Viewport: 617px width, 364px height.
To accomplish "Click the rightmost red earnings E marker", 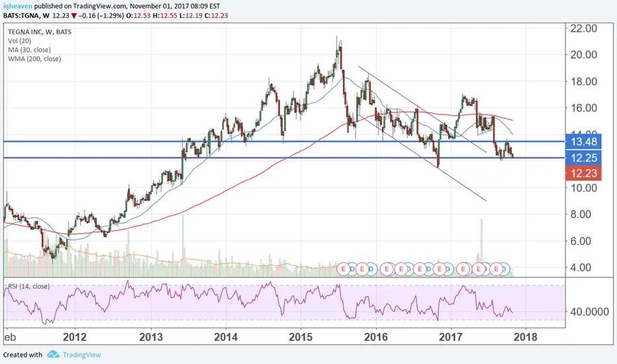I will click(x=497, y=269).
